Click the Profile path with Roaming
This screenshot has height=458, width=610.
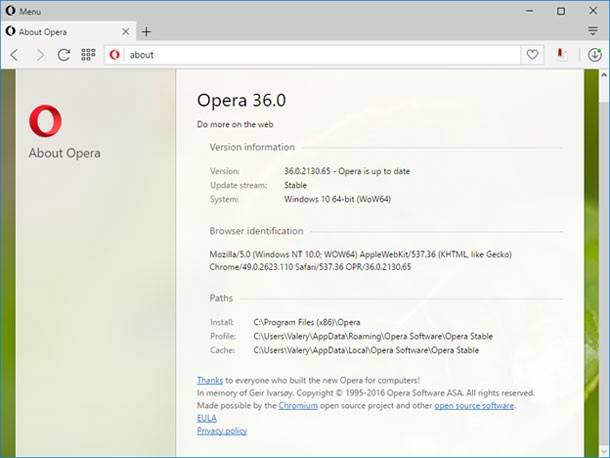tap(373, 336)
